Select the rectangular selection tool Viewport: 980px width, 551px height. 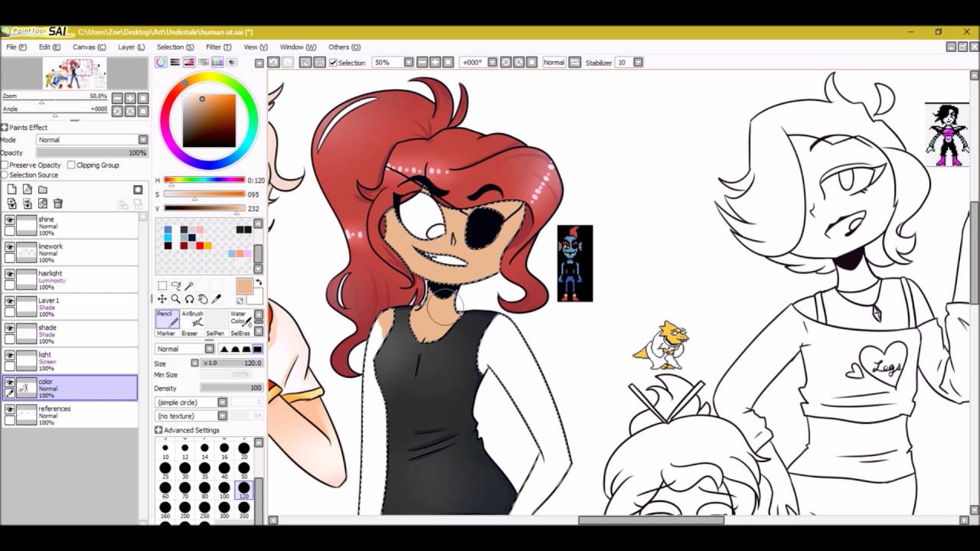162,286
